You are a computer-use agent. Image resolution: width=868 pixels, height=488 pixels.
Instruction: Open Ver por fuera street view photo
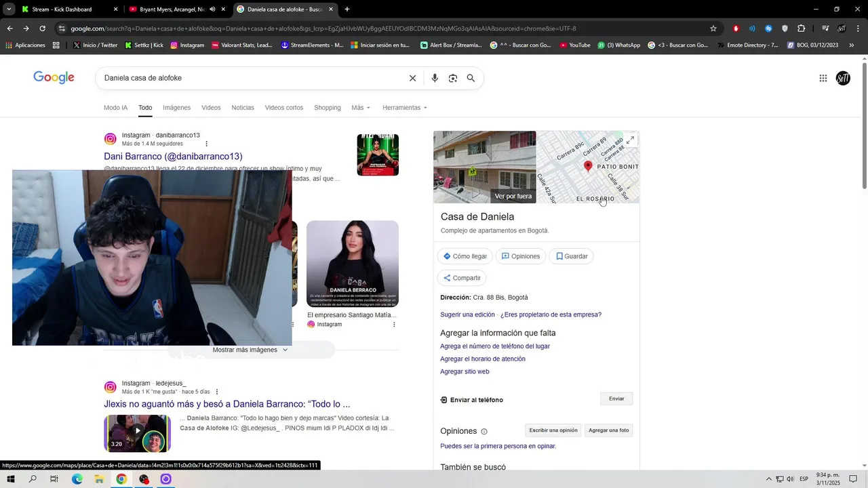485,167
